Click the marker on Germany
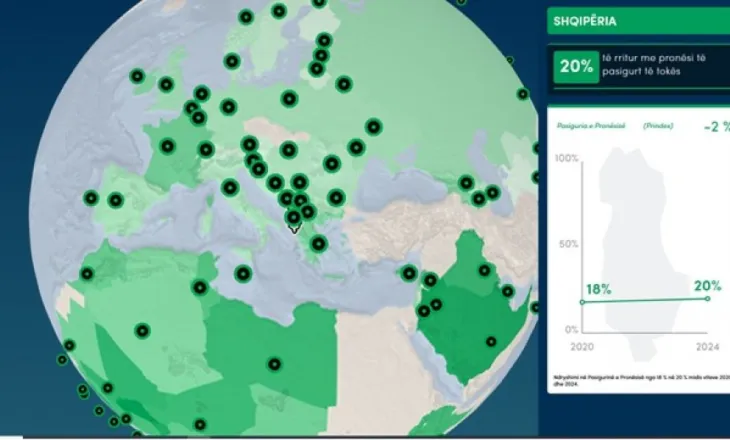The image size is (730, 440). (229, 107)
